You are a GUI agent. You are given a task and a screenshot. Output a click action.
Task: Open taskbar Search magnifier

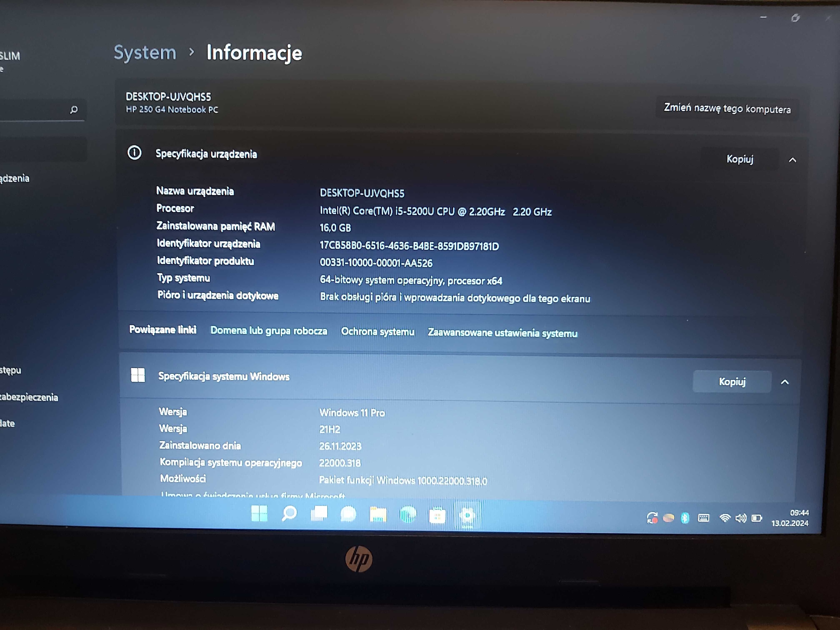pos(289,513)
